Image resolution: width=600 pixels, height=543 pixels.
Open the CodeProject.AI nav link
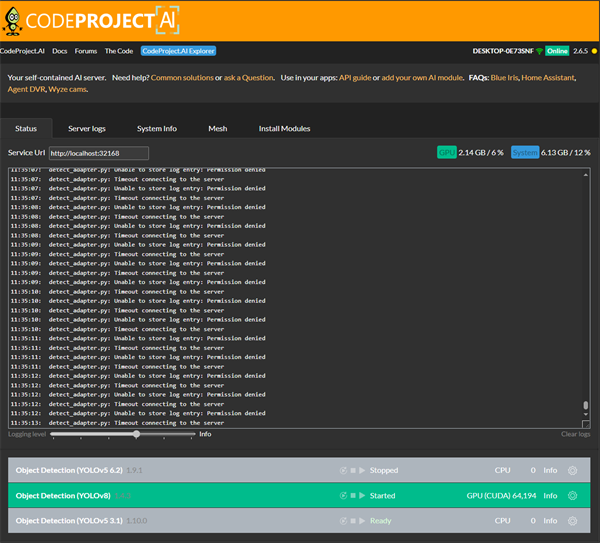pyautogui.click(x=22, y=51)
